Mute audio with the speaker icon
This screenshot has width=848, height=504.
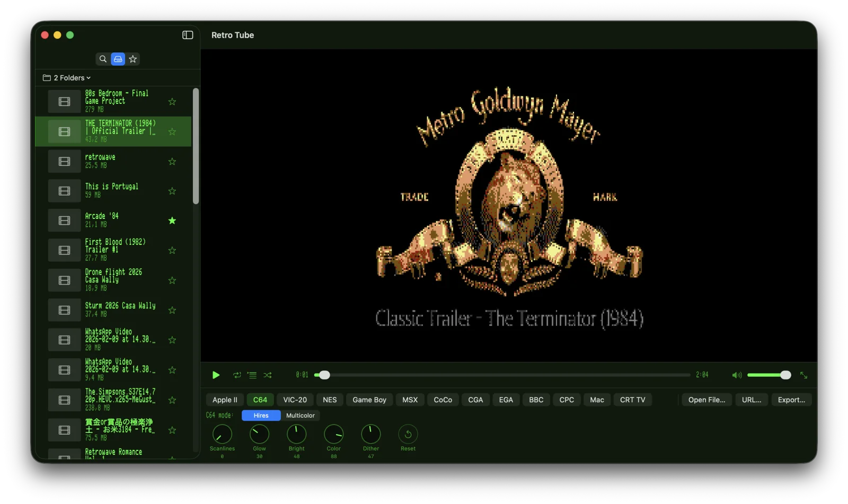[x=737, y=375]
